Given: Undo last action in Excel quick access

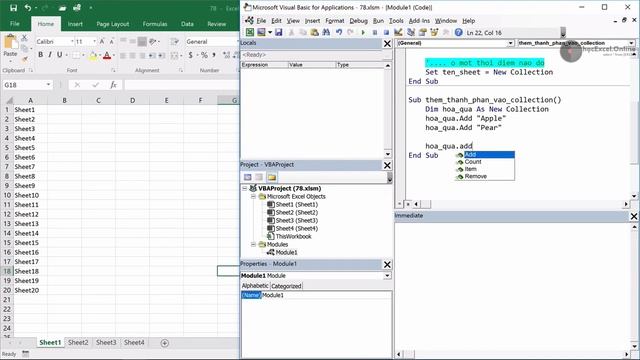Looking at the screenshot, I should coord(27,8).
